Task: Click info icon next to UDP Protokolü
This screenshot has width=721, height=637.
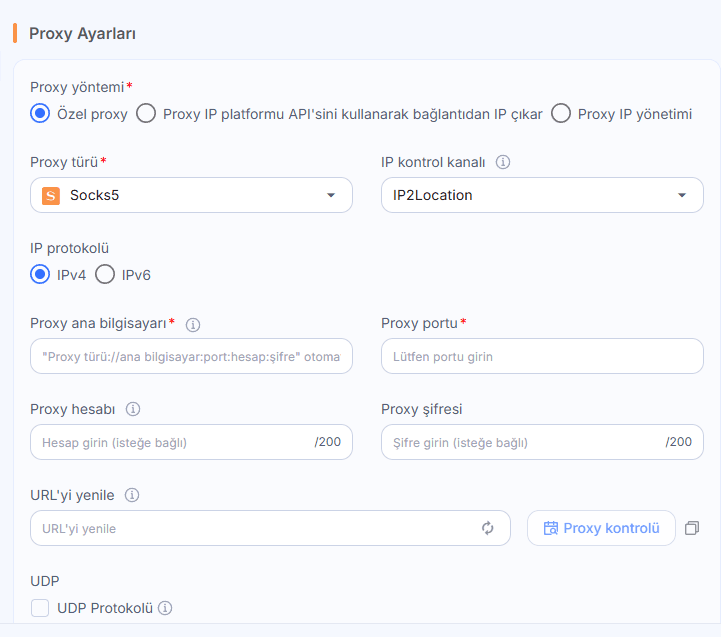Action: pos(165,608)
